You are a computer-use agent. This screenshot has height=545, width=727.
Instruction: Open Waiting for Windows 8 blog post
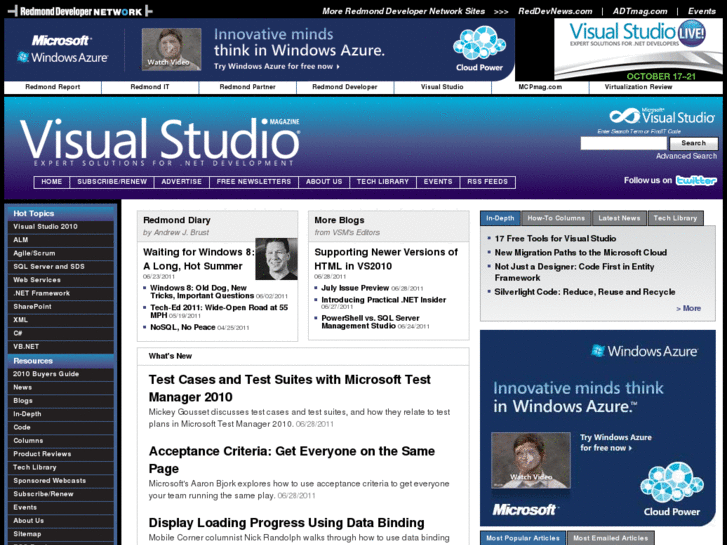198,259
